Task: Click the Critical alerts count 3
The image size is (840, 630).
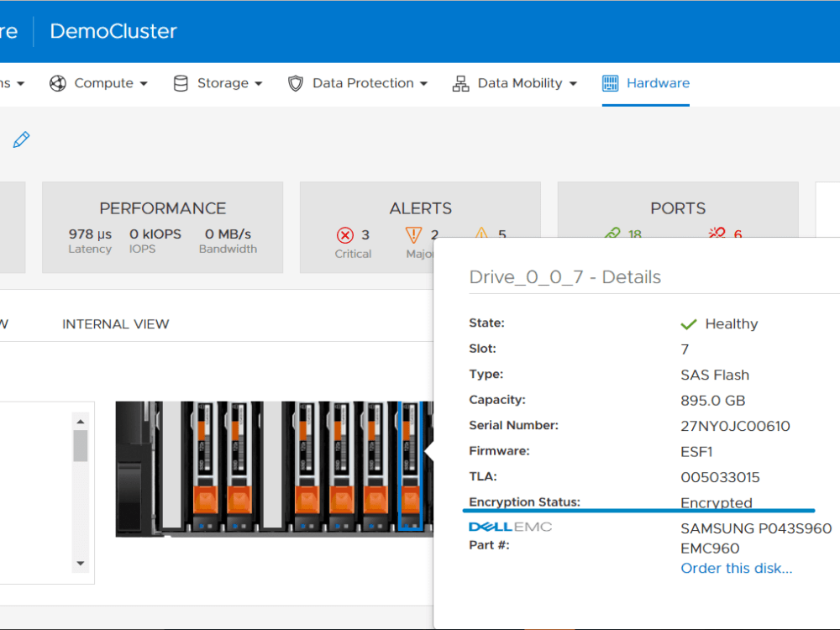Action: click(x=365, y=234)
